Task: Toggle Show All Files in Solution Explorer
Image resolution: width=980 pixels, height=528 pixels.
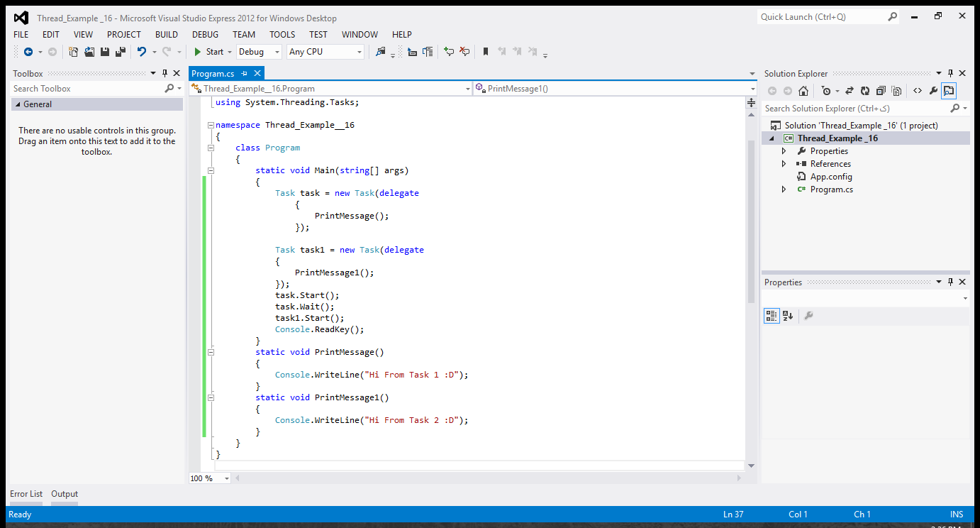Action: coord(896,91)
